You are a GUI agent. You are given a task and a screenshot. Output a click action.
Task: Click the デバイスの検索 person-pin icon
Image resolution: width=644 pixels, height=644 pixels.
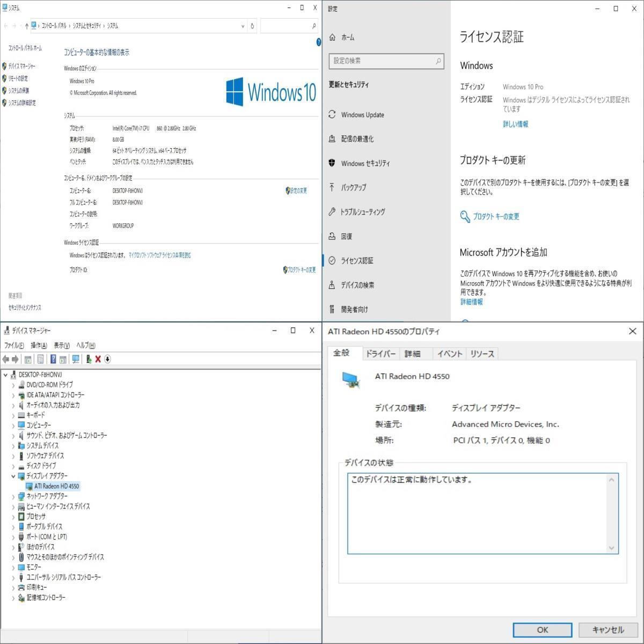pos(332,285)
